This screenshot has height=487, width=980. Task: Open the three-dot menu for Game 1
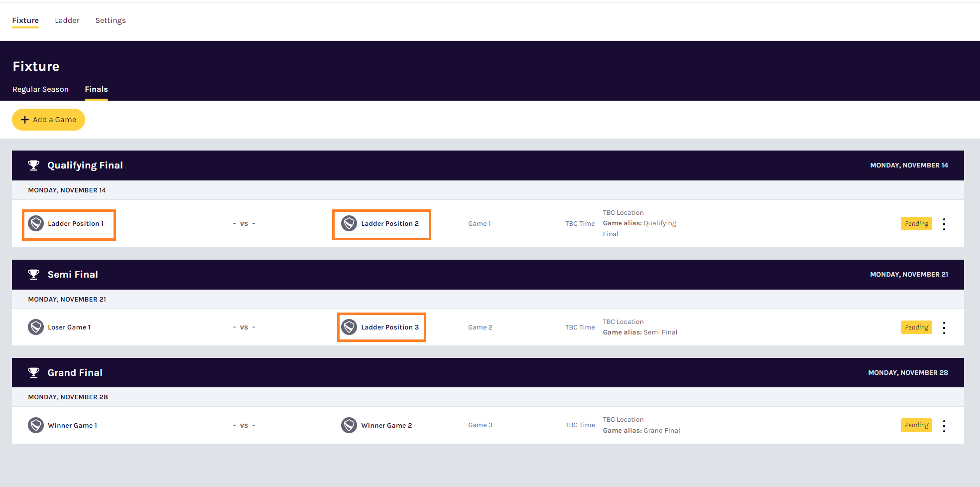[944, 224]
